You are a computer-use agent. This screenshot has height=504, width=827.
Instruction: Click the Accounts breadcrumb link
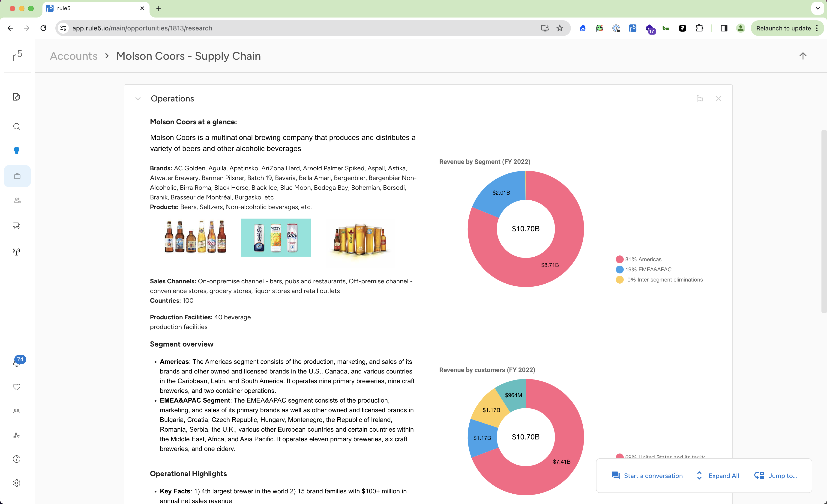pos(74,56)
